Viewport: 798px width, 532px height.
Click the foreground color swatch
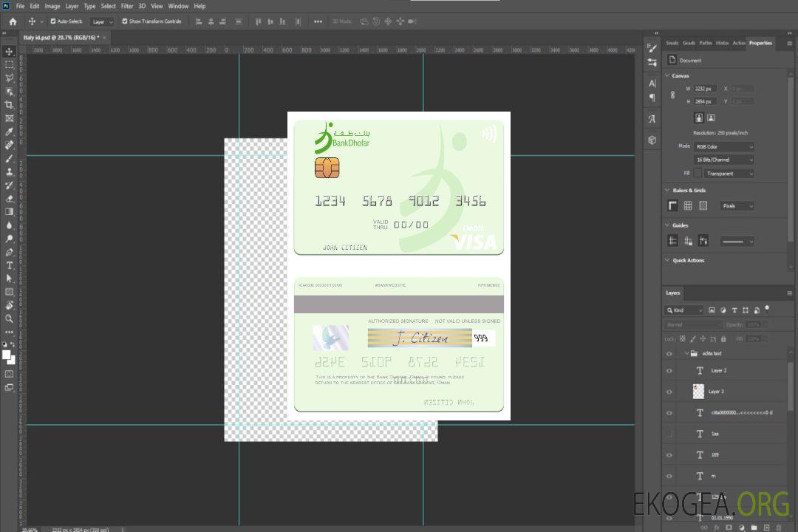coord(7,355)
